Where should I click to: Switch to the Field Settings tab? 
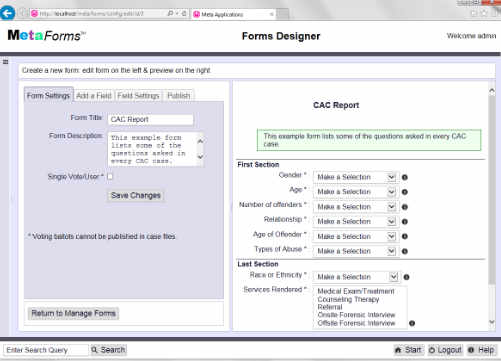(138, 96)
